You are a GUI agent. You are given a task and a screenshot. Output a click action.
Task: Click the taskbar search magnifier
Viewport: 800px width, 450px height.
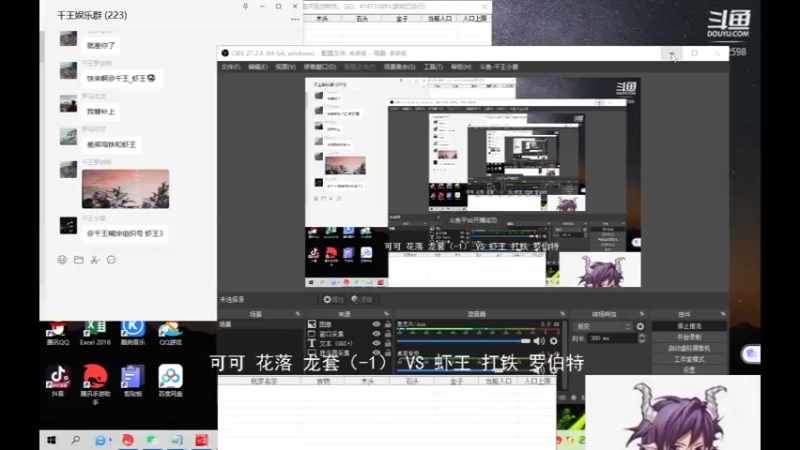(76, 440)
